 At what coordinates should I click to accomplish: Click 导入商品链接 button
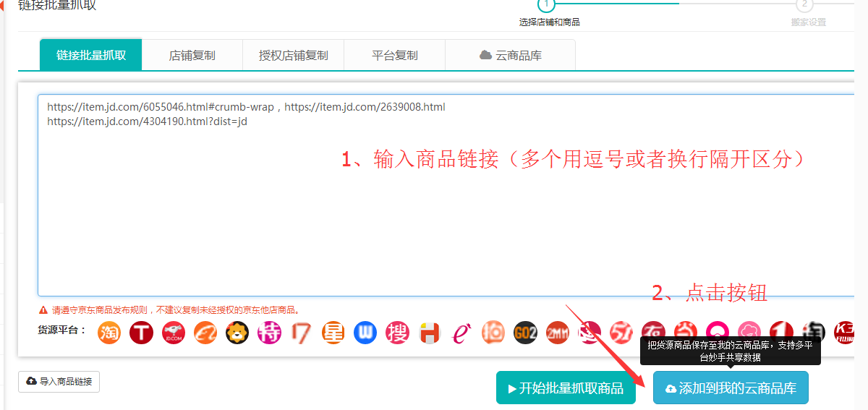coord(59,381)
